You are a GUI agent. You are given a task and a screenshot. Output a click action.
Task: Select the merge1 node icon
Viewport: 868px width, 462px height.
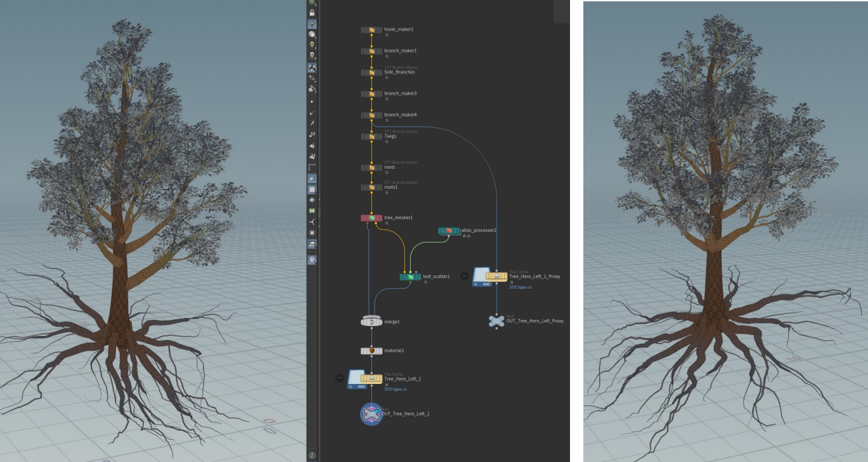(371, 321)
